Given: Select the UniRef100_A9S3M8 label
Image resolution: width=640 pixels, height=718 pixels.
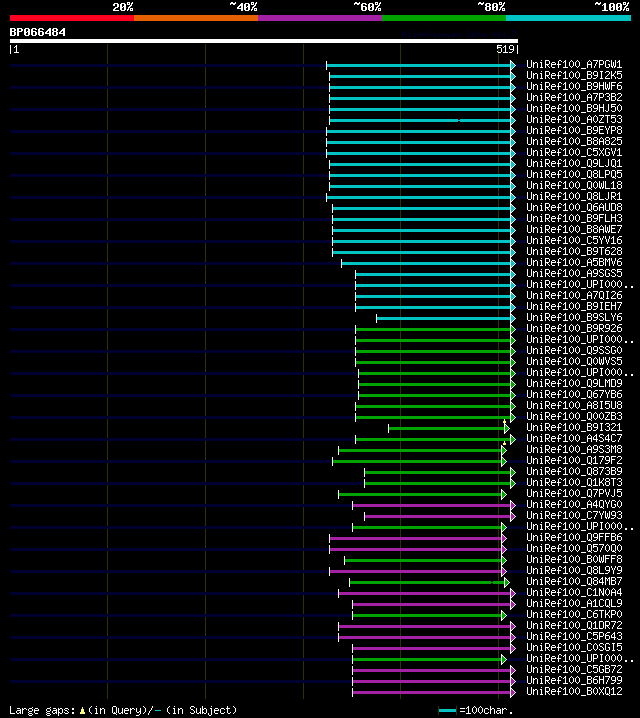Looking at the screenshot, I should click(574, 449).
